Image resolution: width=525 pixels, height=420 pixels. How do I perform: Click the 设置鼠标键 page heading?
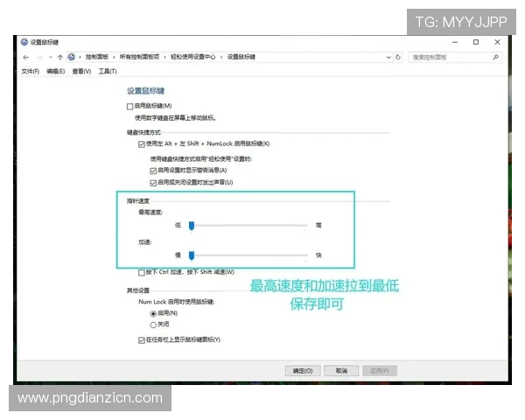(x=145, y=91)
